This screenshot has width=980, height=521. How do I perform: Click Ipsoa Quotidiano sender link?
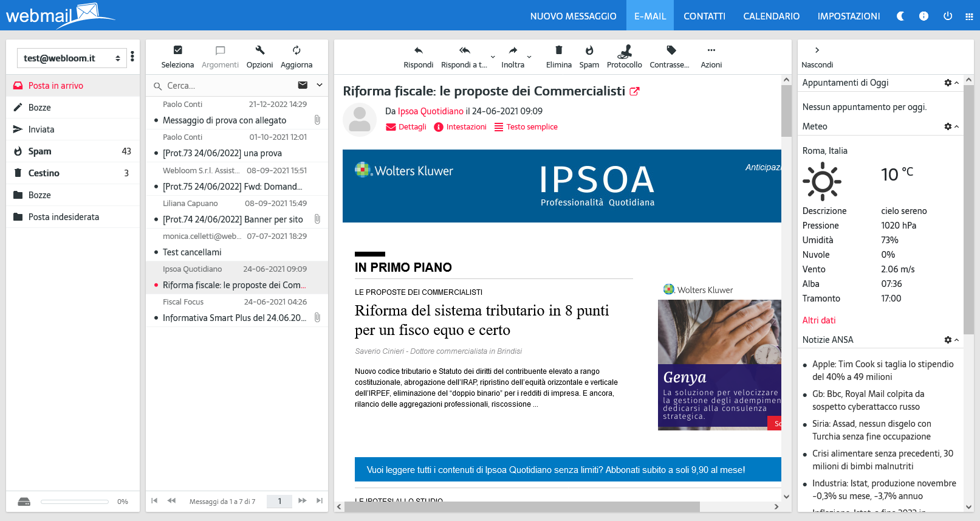coord(430,111)
